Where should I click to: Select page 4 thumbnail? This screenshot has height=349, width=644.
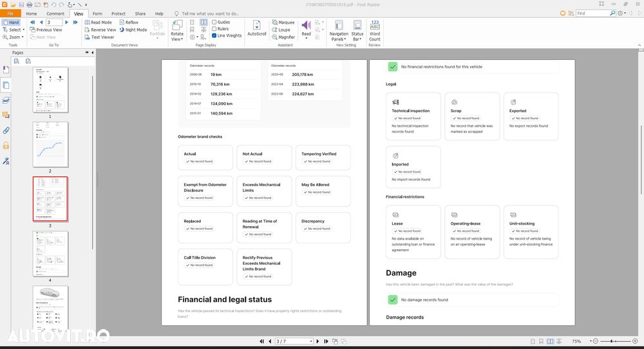[50, 254]
